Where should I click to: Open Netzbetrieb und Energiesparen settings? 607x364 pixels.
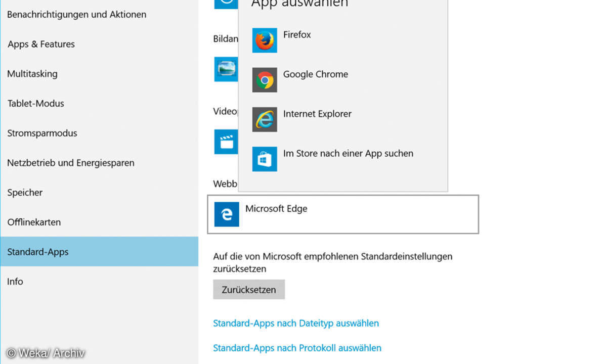point(99,163)
